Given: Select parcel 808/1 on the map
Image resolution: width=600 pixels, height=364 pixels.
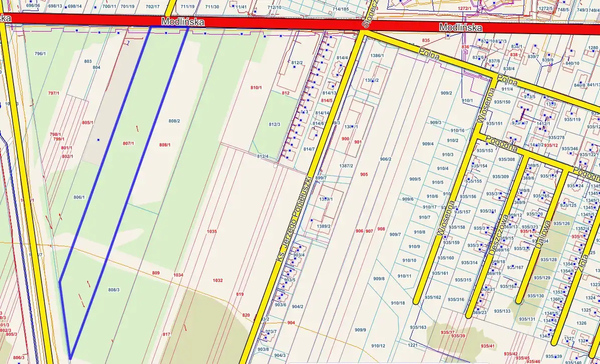Looking at the screenshot, I should [x=165, y=145].
